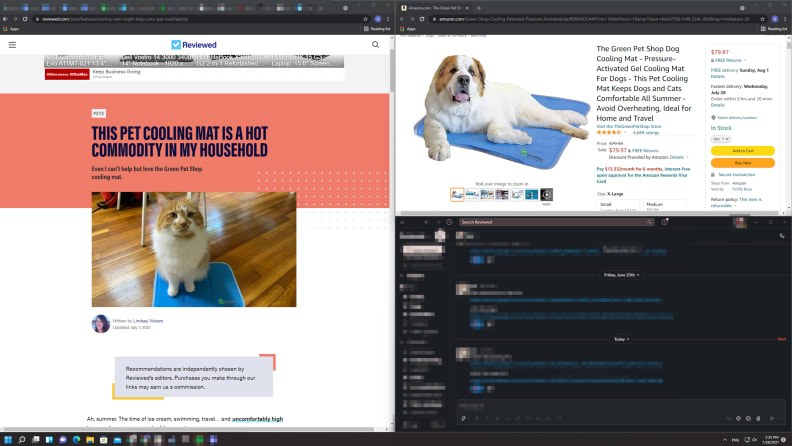Select the first product thumbnail

(457, 194)
